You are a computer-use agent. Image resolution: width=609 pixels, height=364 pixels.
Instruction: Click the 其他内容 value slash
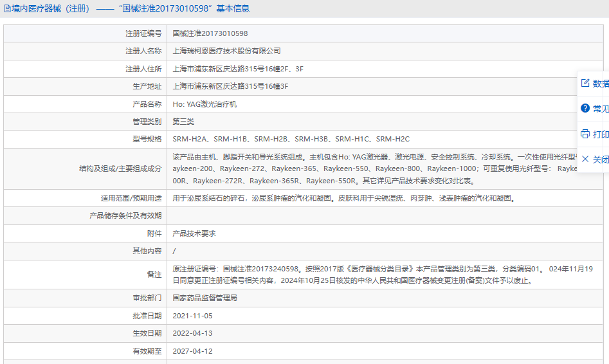174,251
